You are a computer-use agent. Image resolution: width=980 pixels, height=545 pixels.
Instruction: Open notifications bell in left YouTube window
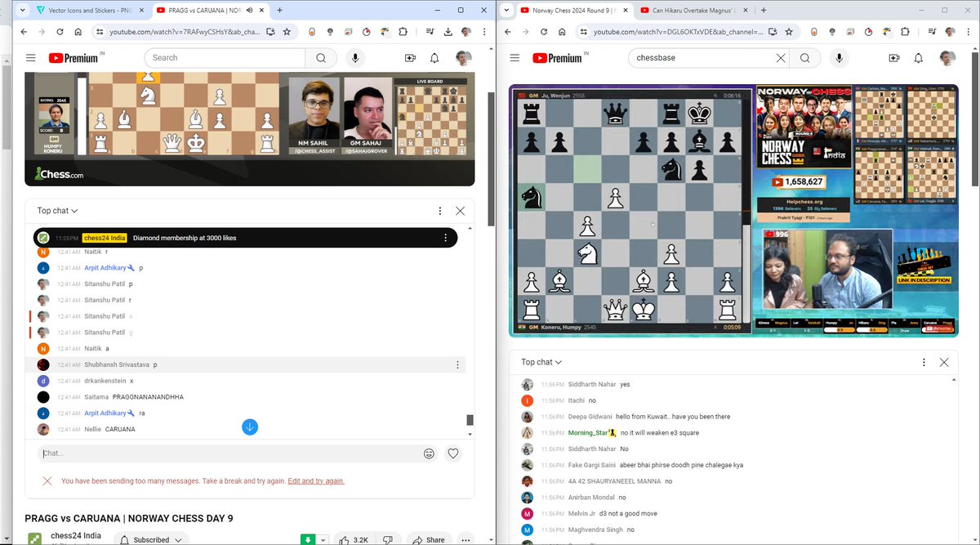click(434, 58)
